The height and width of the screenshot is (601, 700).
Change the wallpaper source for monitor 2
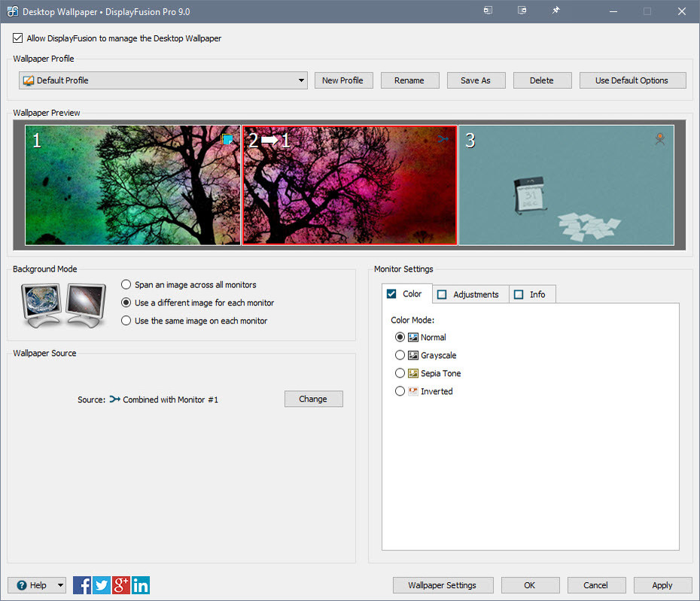(313, 399)
